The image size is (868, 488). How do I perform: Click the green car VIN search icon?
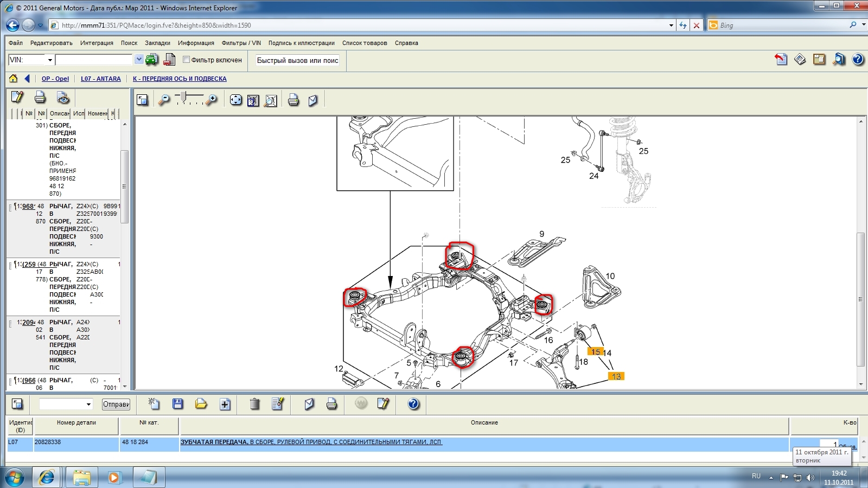pos(151,60)
